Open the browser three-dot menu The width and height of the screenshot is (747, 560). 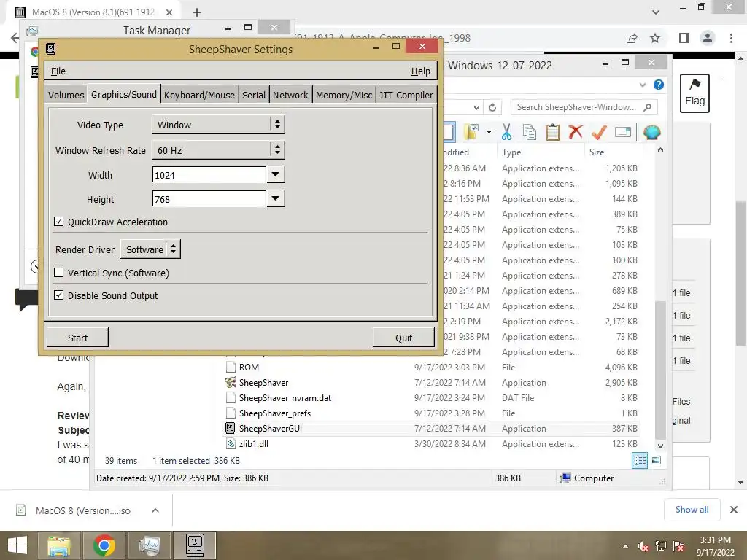click(x=731, y=38)
